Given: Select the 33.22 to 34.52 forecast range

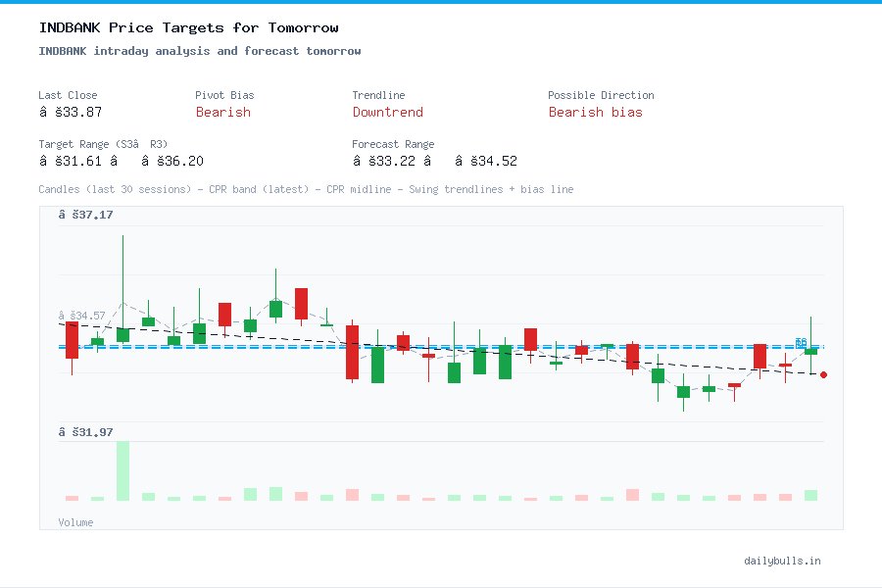Looking at the screenshot, I should coord(435,161).
